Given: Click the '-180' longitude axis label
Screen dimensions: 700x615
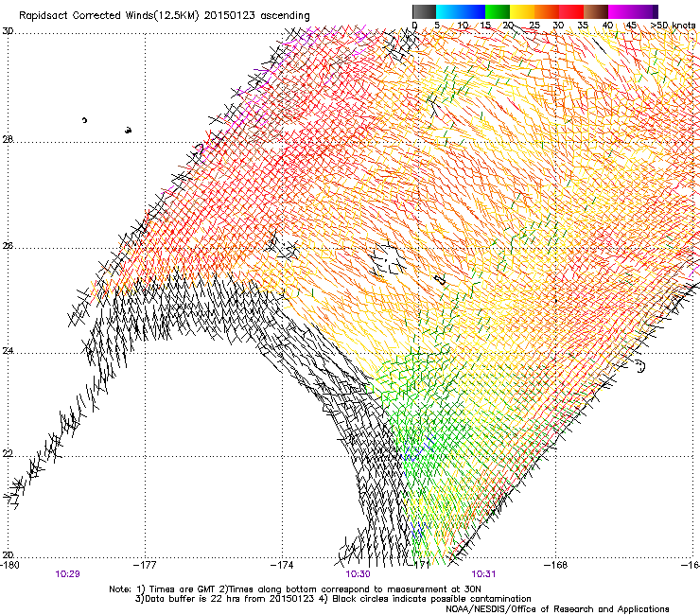Looking at the screenshot, I should pyautogui.click(x=9, y=565).
